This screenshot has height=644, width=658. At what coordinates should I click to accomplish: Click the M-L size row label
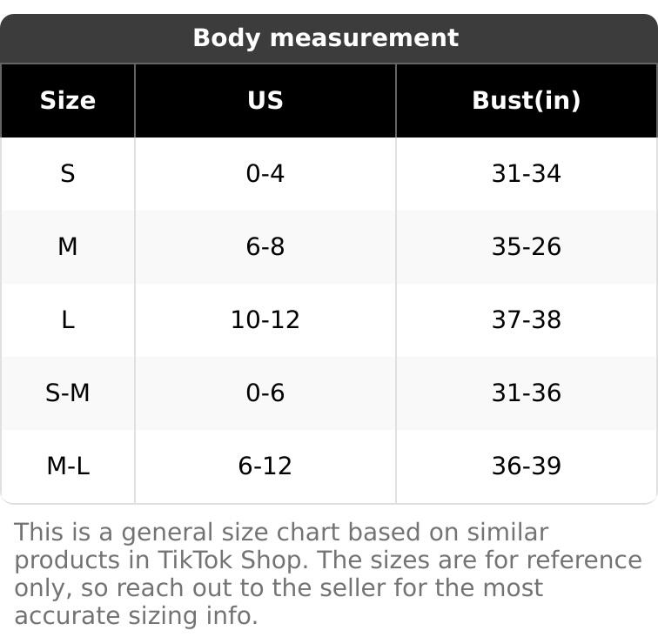[68, 466]
